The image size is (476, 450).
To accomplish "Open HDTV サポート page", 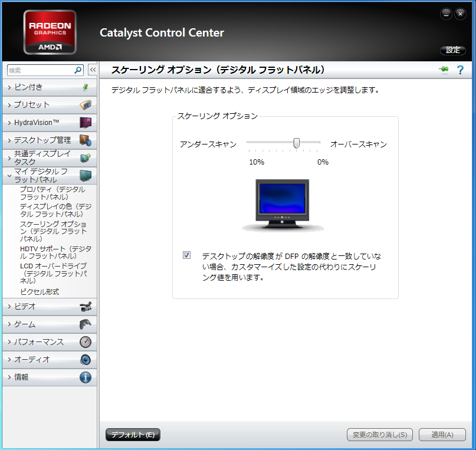I will pyautogui.click(x=55, y=252).
